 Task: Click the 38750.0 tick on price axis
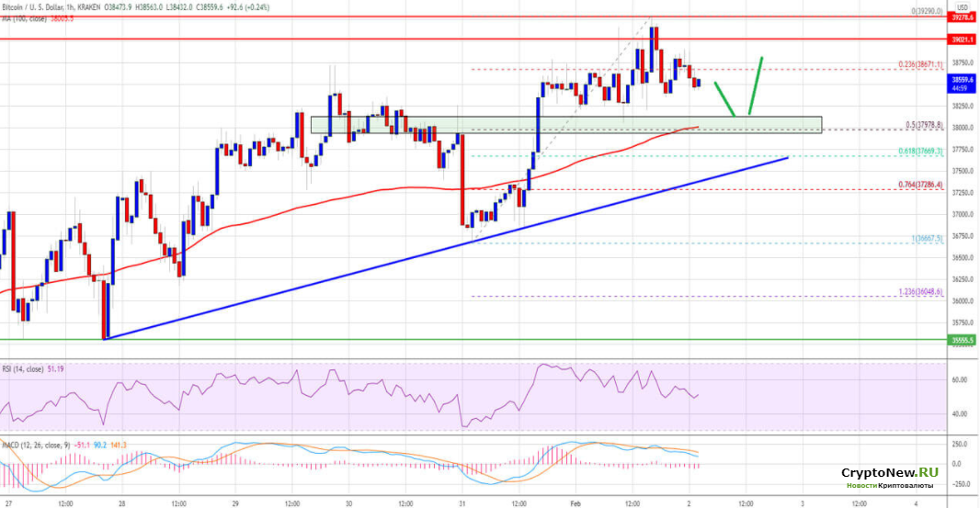click(963, 62)
